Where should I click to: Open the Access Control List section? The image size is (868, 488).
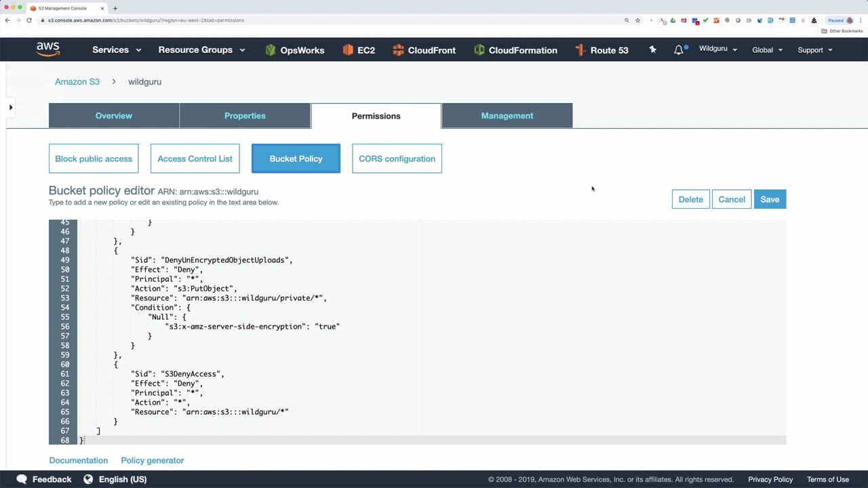click(x=195, y=159)
